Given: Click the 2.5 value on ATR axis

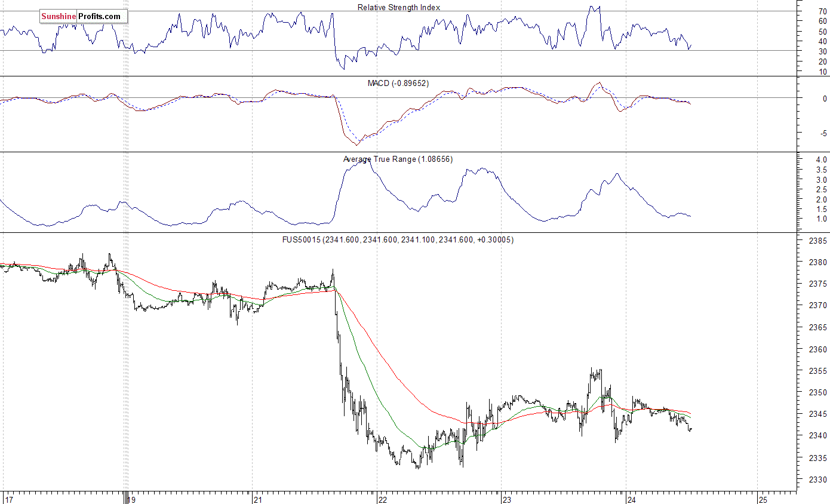Looking at the screenshot, I should pyautogui.click(x=821, y=189).
